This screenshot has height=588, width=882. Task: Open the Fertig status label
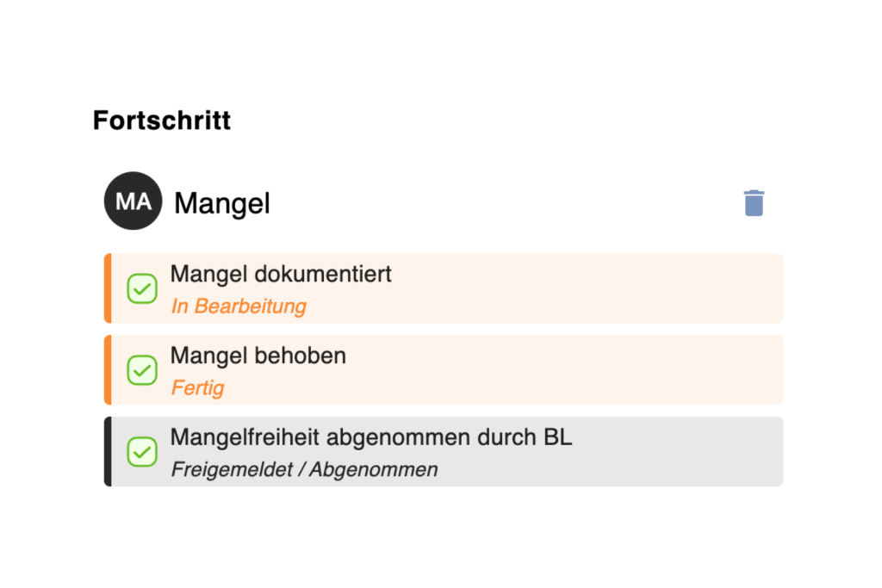point(198,387)
